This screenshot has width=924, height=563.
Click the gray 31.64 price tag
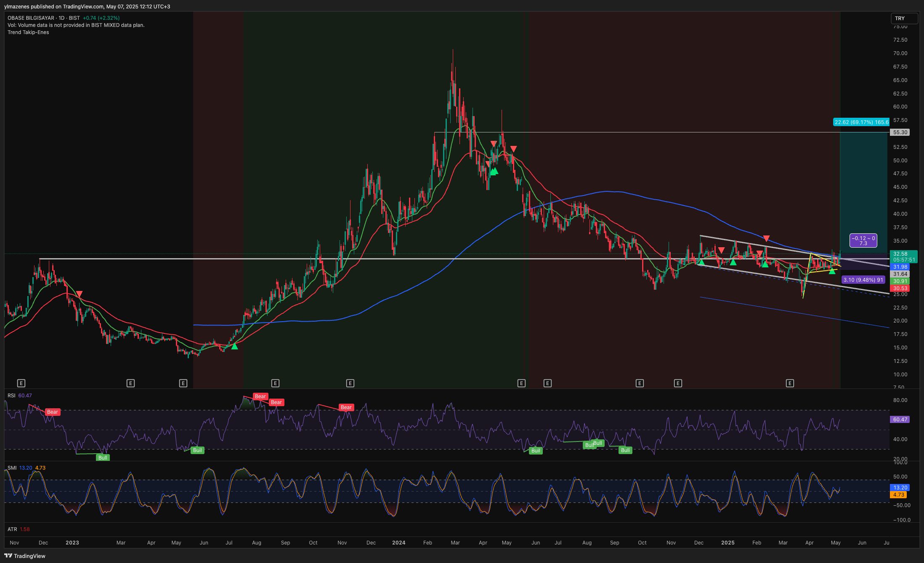tap(900, 274)
